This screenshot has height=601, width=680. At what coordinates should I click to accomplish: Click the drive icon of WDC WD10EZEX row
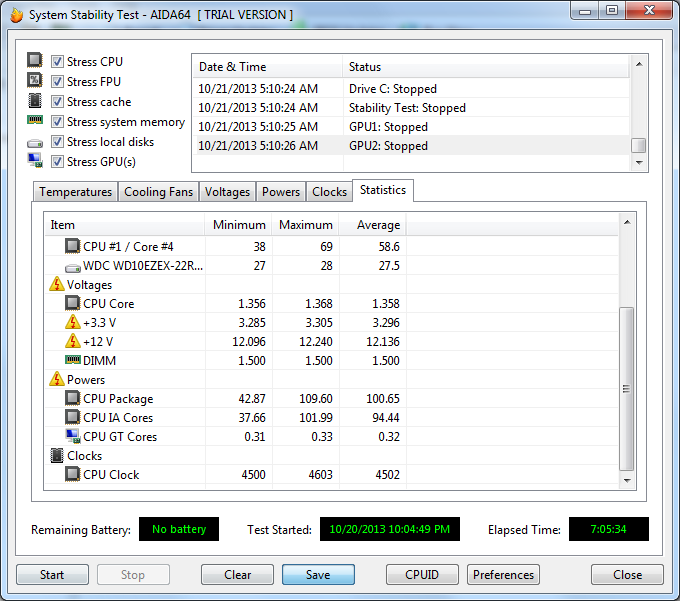tap(72, 268)
